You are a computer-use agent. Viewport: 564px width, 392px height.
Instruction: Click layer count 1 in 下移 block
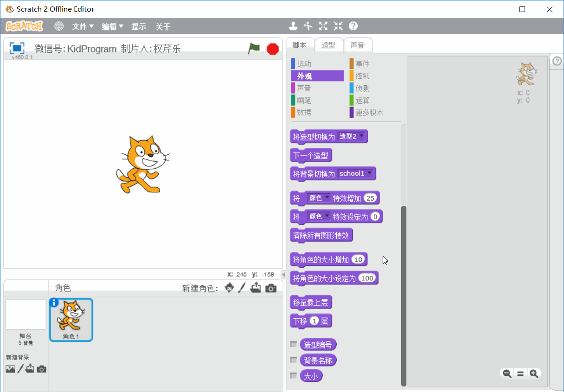(x=314, y=321)
